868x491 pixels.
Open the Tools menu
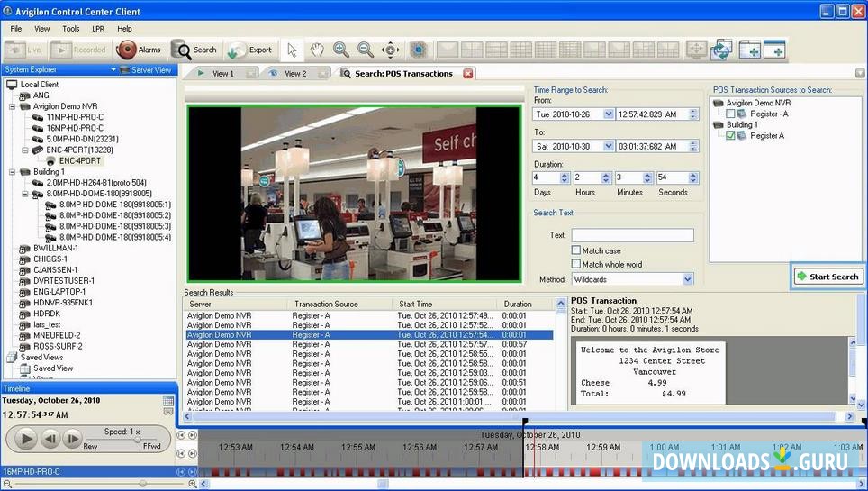tap(71, 29)
